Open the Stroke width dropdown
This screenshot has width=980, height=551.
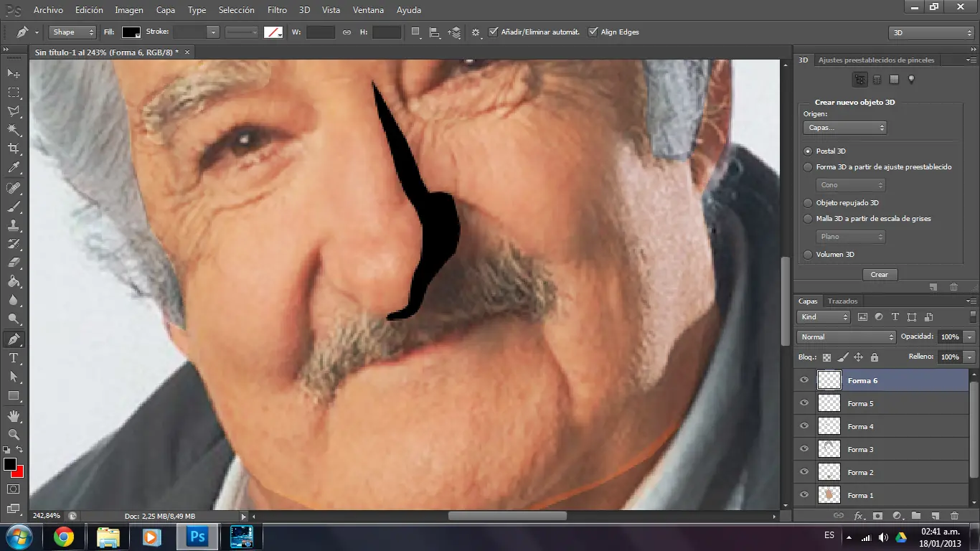coord(212,32)
